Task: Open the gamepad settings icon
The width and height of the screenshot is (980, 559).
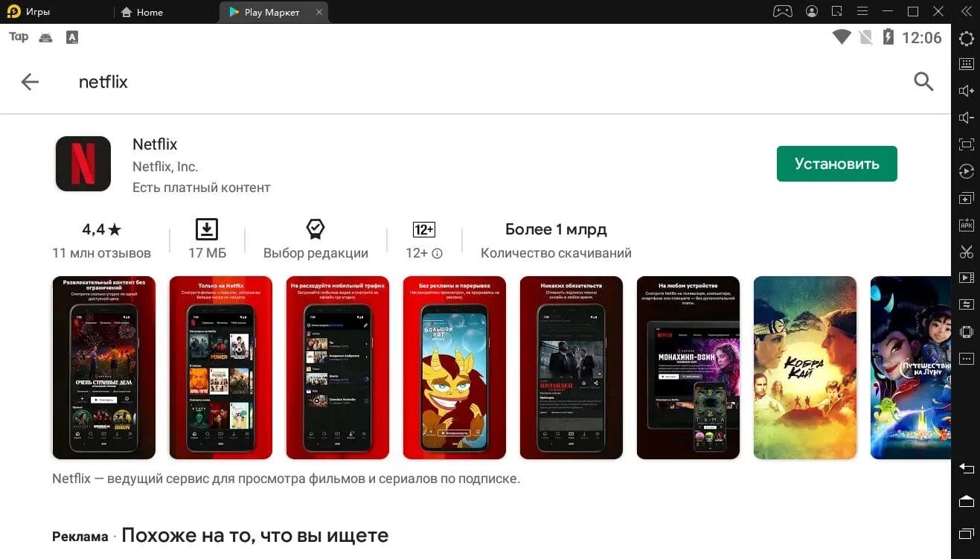Action: pyautogui.click(x=782, y=11)
